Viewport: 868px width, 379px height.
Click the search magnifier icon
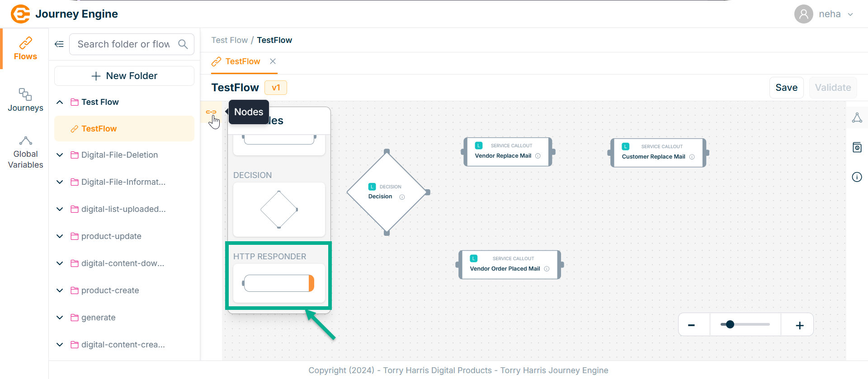[183, 44]
